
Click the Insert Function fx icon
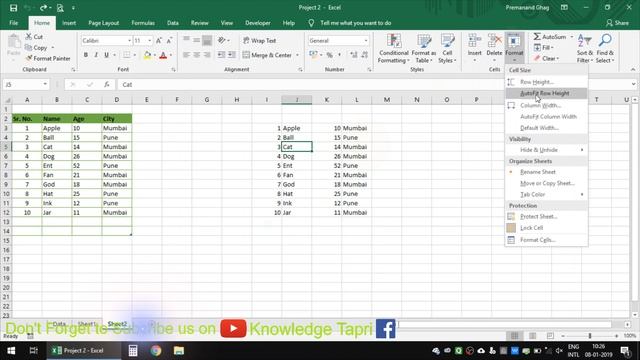107,84
